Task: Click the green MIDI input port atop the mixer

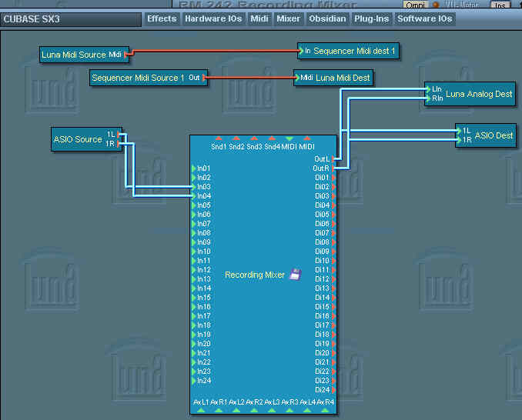Action: (x=289, y=138)
